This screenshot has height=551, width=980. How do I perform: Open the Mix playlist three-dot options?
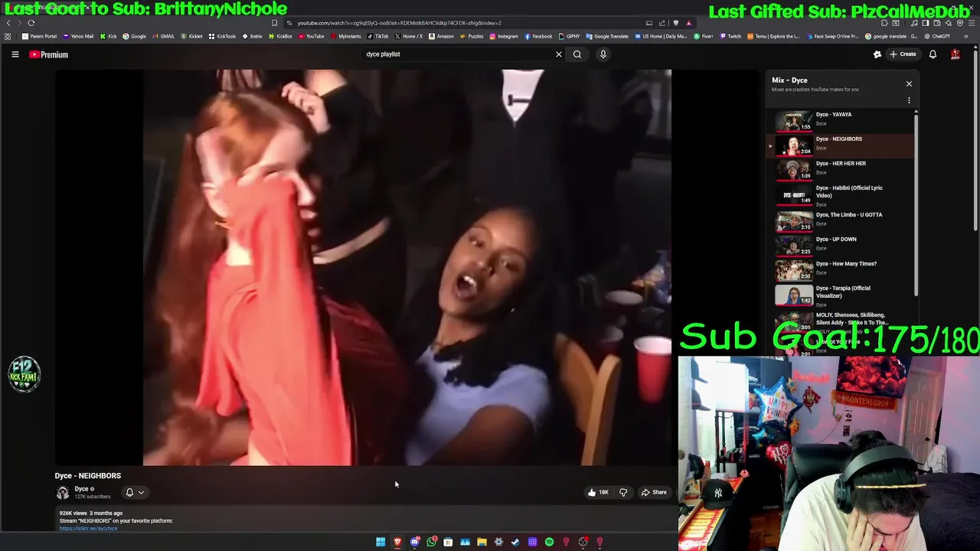[909, 100]
